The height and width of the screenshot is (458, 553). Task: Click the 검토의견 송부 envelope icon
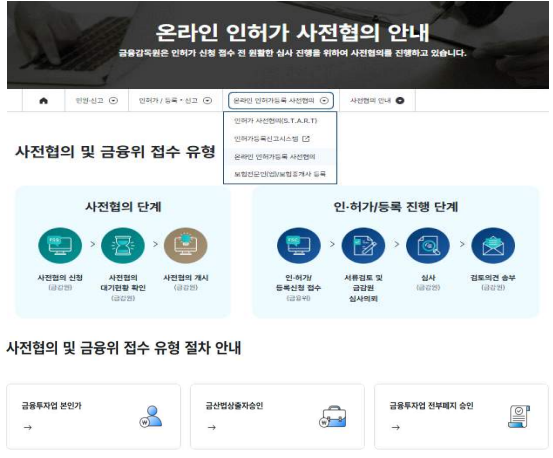click(x=493, y=245)
